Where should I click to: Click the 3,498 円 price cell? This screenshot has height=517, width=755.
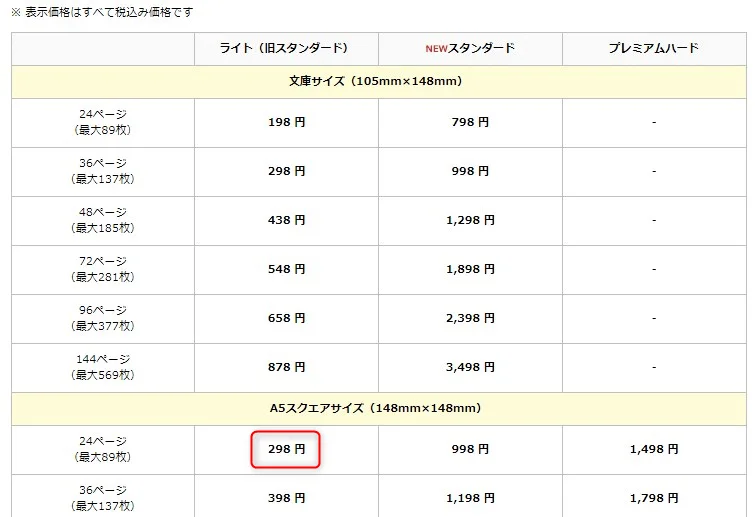pyautogui.click(x=470, y=367)
